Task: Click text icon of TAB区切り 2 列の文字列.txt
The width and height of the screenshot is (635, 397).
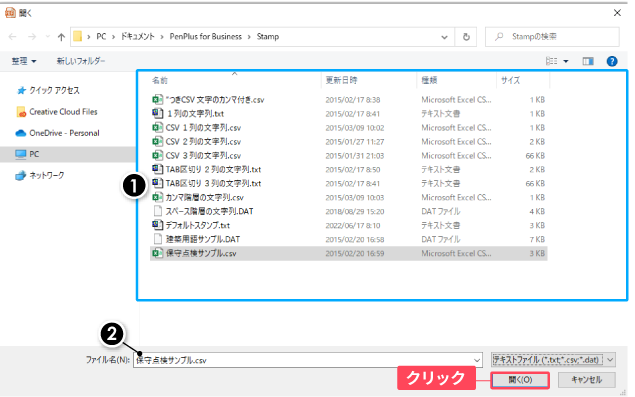Action: pyautogui.click(x=157, y=169)
